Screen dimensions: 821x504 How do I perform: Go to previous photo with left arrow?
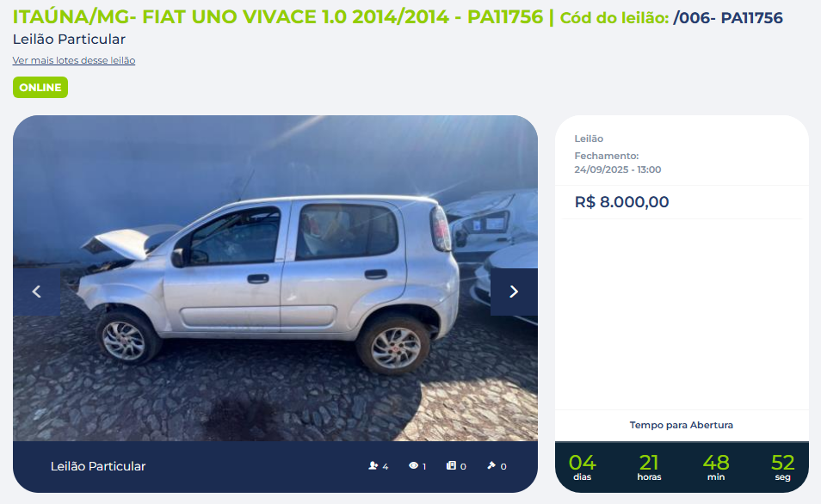[x=37, y=292]
